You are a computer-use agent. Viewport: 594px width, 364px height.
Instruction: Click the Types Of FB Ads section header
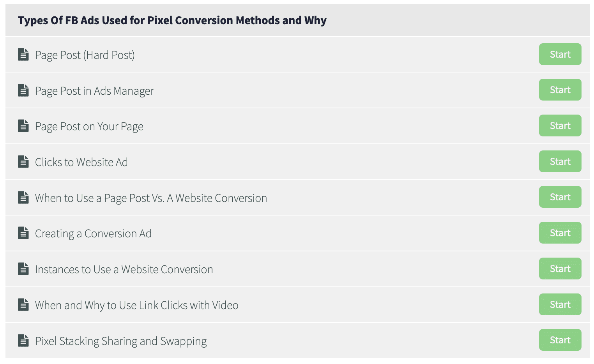[298, 20]
